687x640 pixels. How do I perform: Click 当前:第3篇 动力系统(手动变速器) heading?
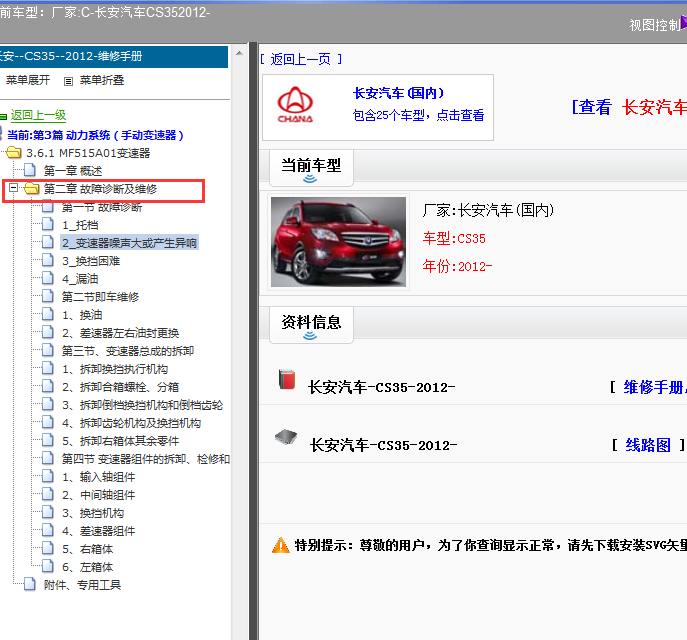pyautogui.click(x=95, y=135)
